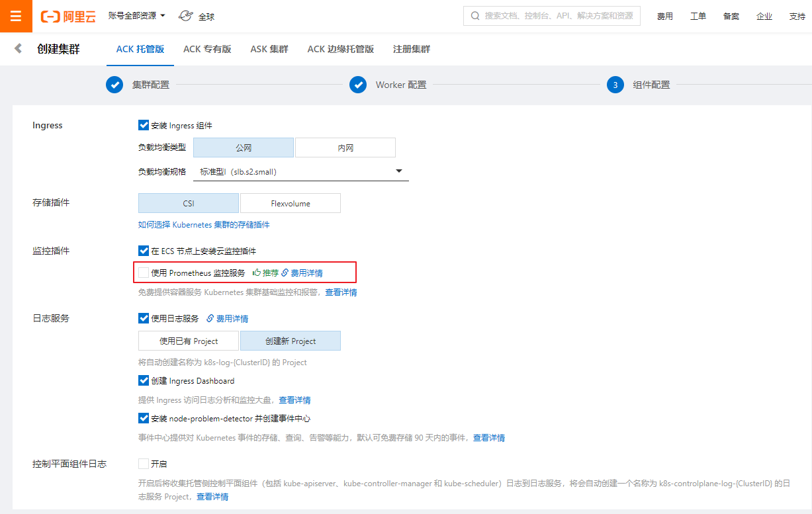
Task: Click the completed 集群配置 step checkmark
Action: [114, 85]
